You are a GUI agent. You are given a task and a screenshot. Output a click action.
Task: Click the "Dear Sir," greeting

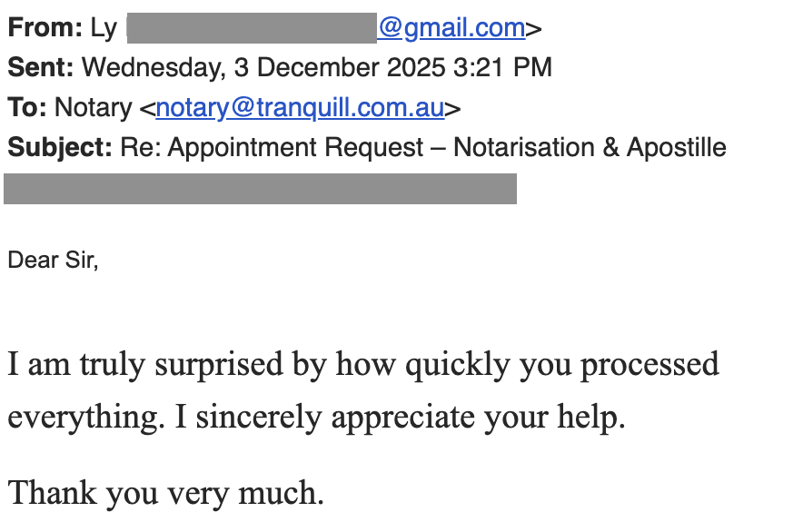click(53, 261)
